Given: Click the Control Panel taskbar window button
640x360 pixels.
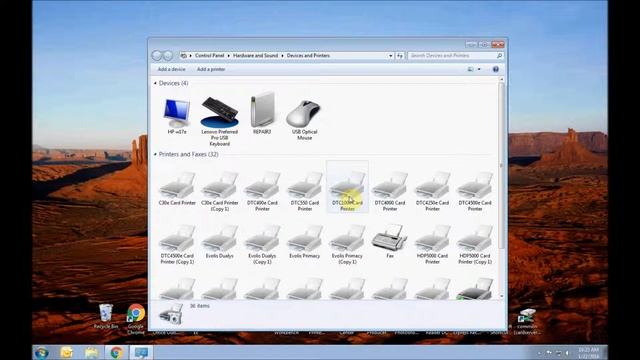Looking at the screenshot, I should coord(142,353).
